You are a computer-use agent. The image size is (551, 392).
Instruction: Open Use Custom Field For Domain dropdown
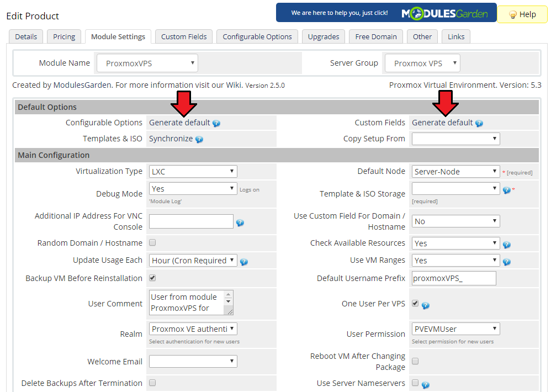(456, 221)
